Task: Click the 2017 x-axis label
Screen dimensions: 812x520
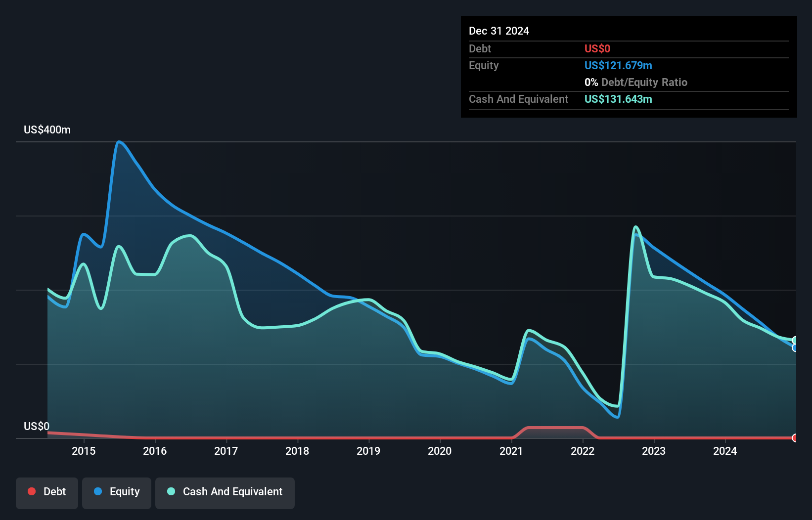Action: click(226, 451)
